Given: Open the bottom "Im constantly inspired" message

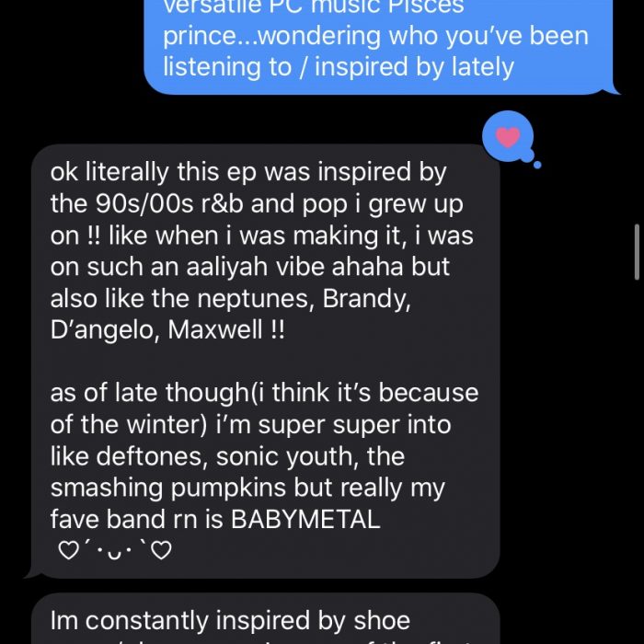Looking at the screenshot, I should point(230,621).
